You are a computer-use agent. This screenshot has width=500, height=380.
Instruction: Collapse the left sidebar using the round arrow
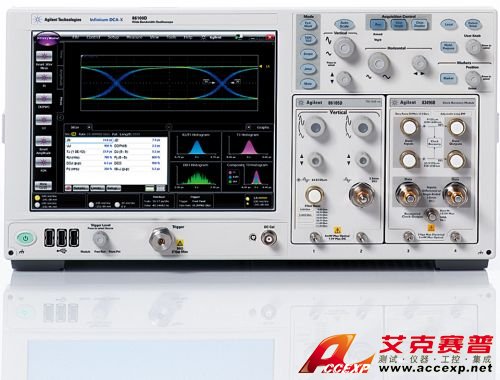[61, 117]
